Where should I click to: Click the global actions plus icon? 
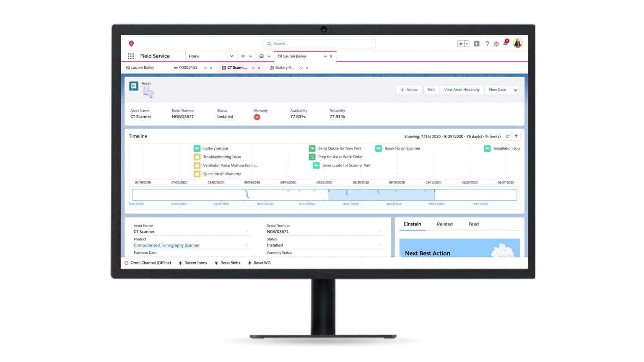coord(477,44)
